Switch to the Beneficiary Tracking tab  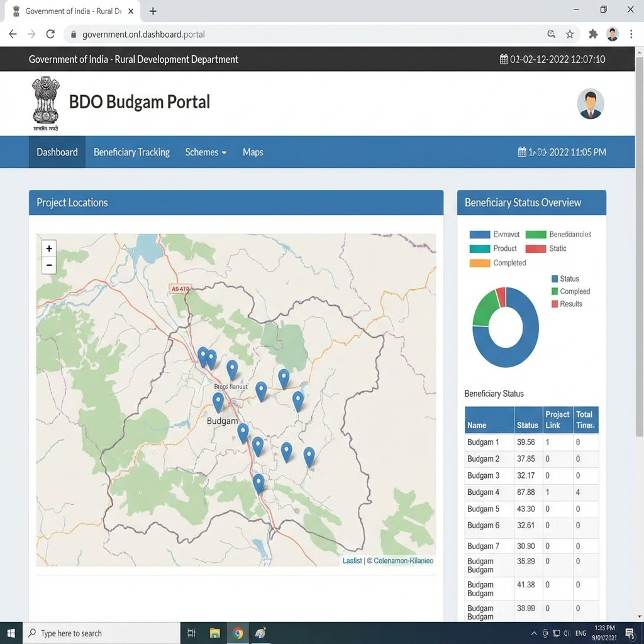point(131,152)
